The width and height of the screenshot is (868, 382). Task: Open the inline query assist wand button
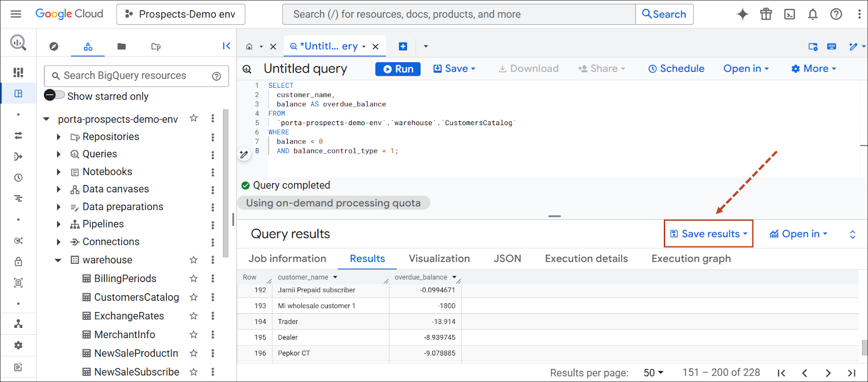244,154
